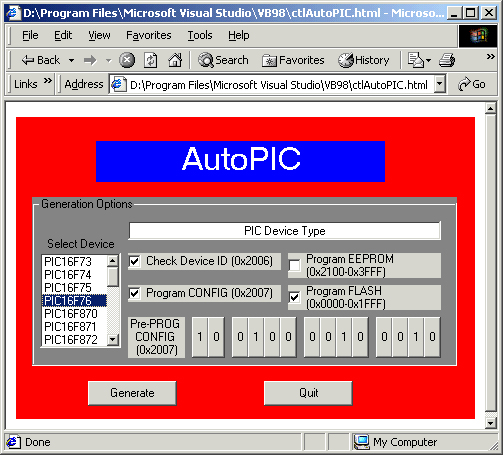Open the Favorites toolbar button
Screen dimensions: 503x455
(293, 60)
